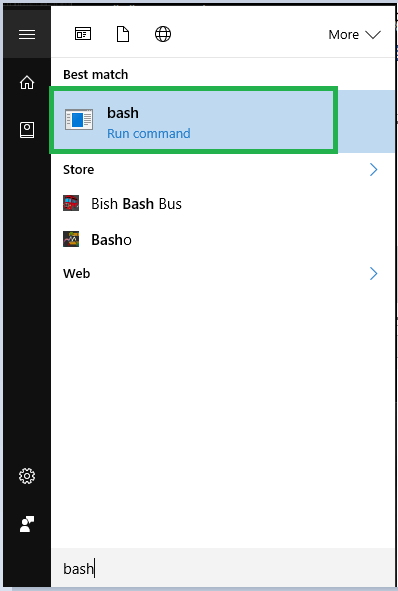Open the Web section heading
398x591 pixels.
(x=77, y=273)
